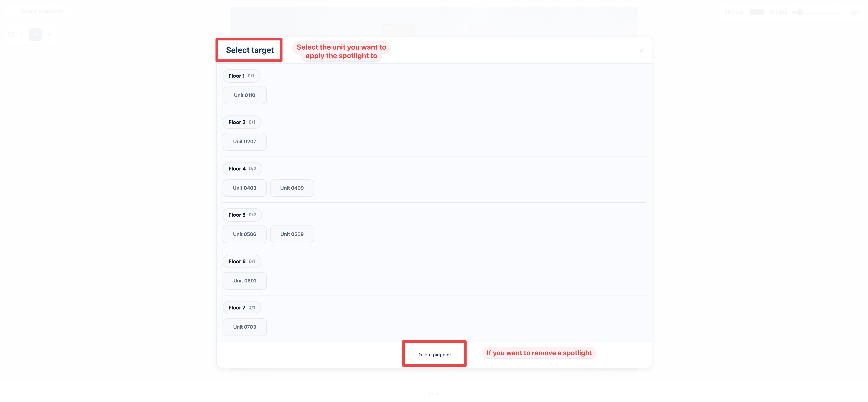Click the Floor 4 group label
The image size is (868, 402).
(242, 169)
